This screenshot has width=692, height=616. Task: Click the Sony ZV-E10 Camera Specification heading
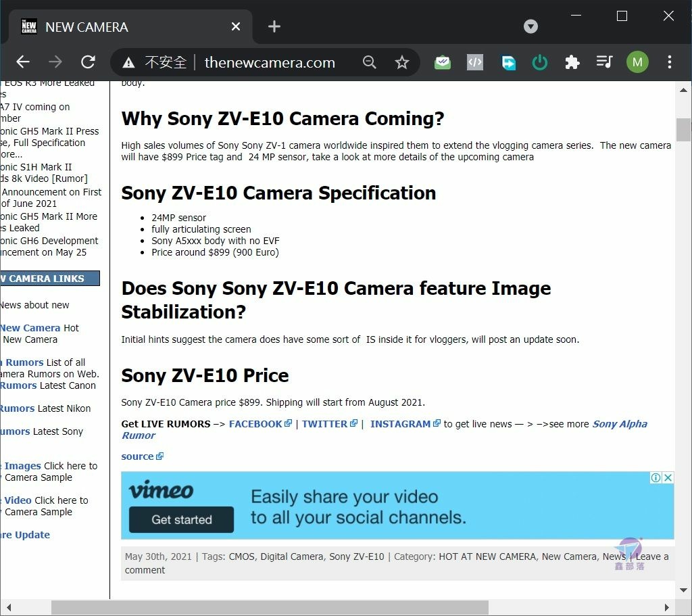[x=278, y=193]
